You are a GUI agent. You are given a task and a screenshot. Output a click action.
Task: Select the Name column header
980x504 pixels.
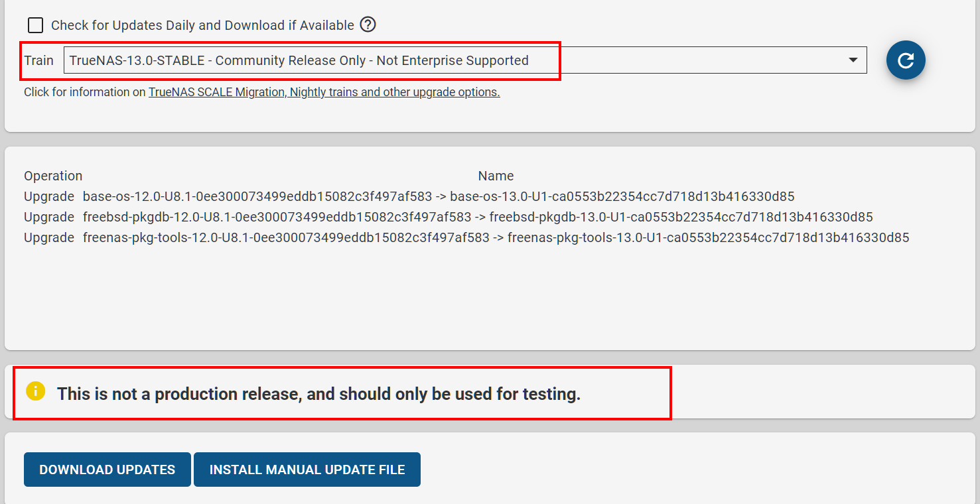pos(496,176)
